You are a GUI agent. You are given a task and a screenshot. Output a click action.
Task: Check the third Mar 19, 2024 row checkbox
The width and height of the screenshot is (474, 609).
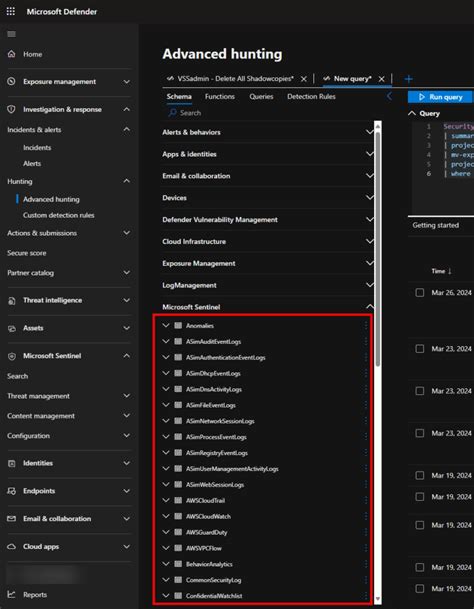point(420,525)
